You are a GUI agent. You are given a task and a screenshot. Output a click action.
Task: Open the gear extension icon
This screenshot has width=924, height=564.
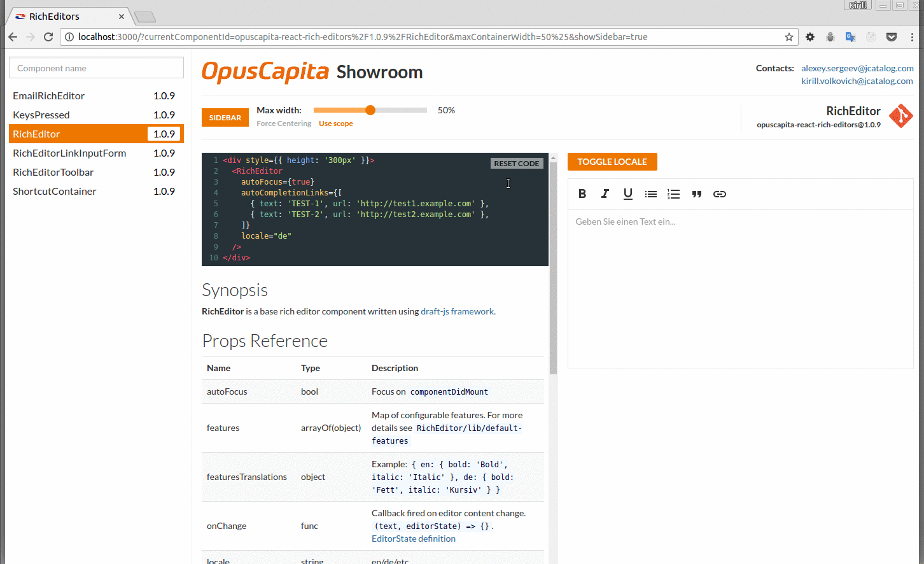pyautogui.click(x=810, y=37)
